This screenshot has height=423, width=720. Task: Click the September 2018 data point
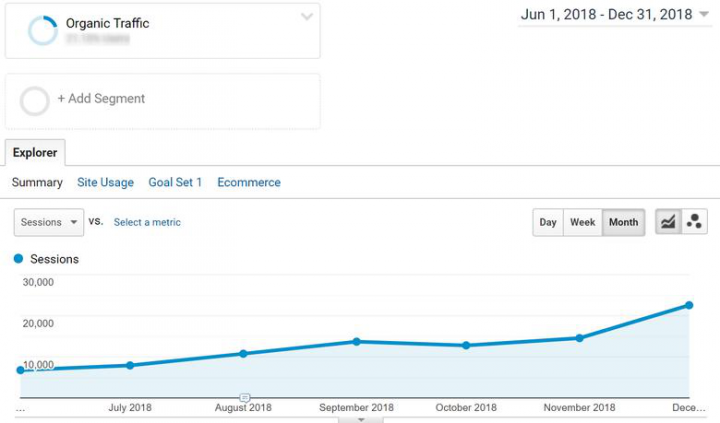[x=356, y=341]
